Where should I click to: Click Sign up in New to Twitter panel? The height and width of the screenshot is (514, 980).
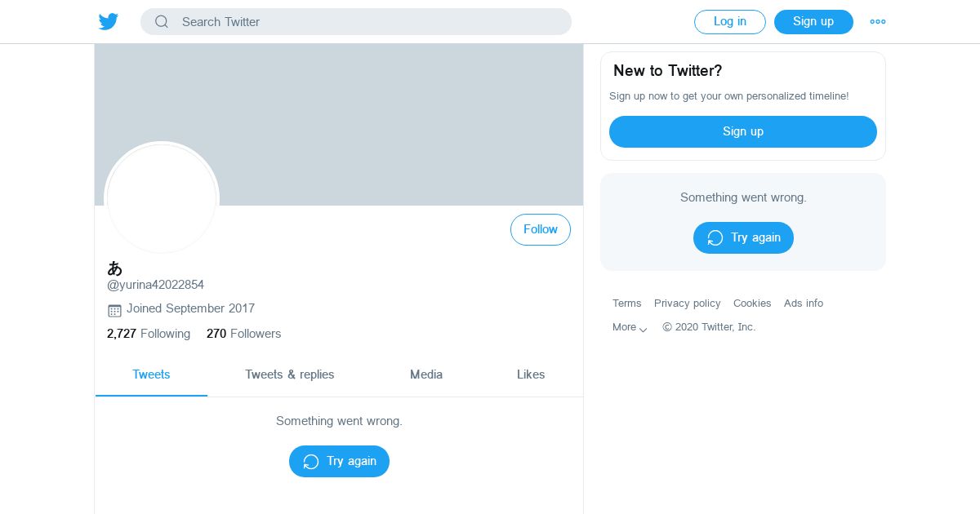(x=742, y=131)
